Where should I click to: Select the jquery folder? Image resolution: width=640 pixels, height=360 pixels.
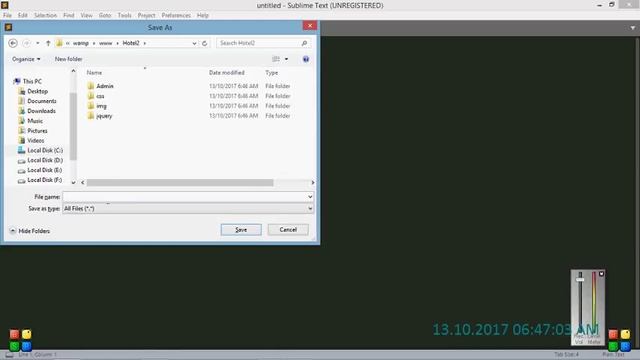click(x=104, y=116)
